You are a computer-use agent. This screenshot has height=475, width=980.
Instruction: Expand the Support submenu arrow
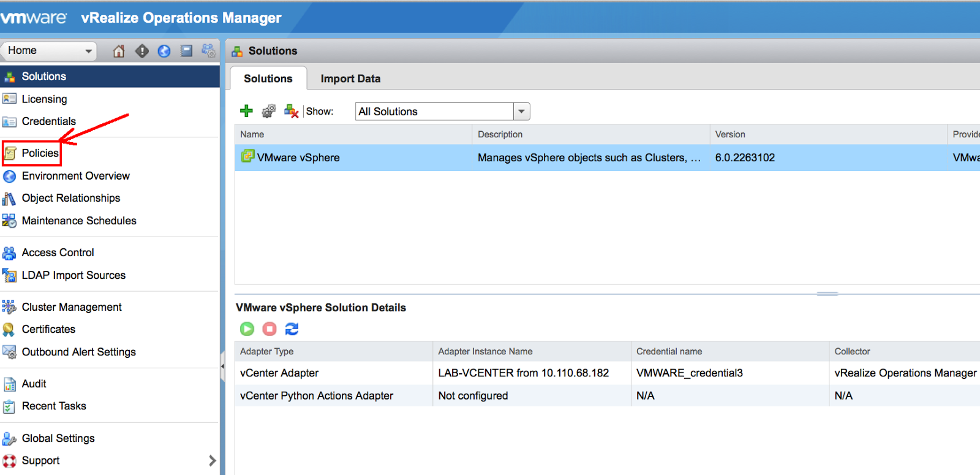[x=212, y=460]
